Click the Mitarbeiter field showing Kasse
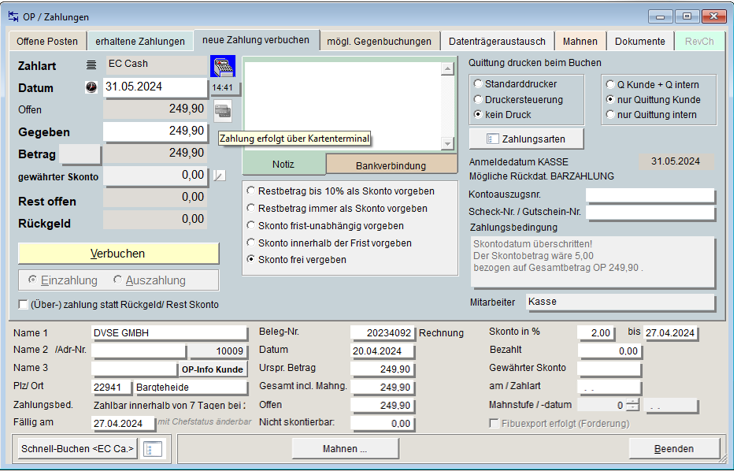 [620, 302]
